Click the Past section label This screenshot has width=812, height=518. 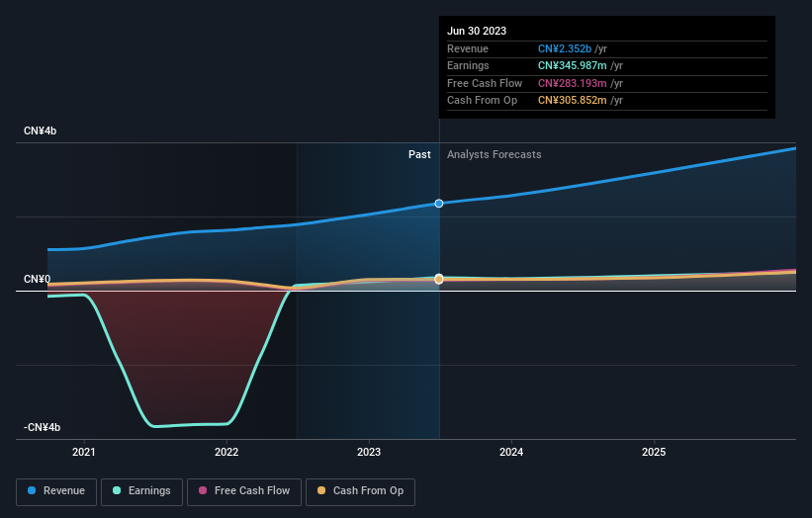(419, 154)
